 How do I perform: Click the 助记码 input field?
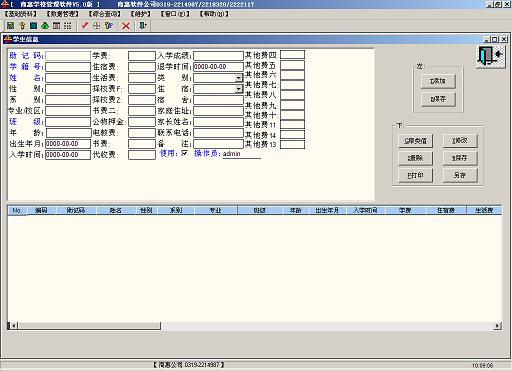pyautogui.click(x=68, y=56)
